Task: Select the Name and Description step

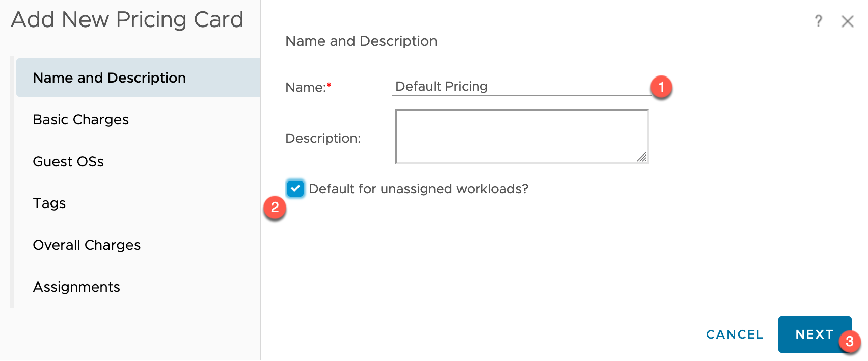Action: click(138, 78)
